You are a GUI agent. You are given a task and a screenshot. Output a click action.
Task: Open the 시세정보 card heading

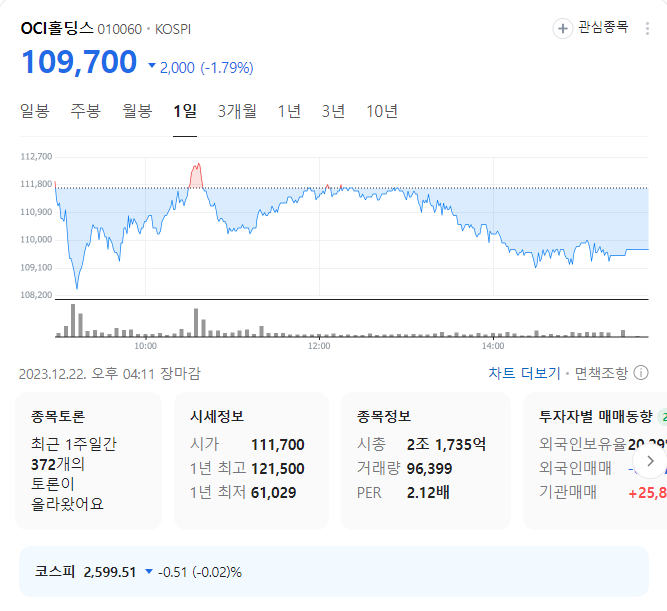[217, 416]
